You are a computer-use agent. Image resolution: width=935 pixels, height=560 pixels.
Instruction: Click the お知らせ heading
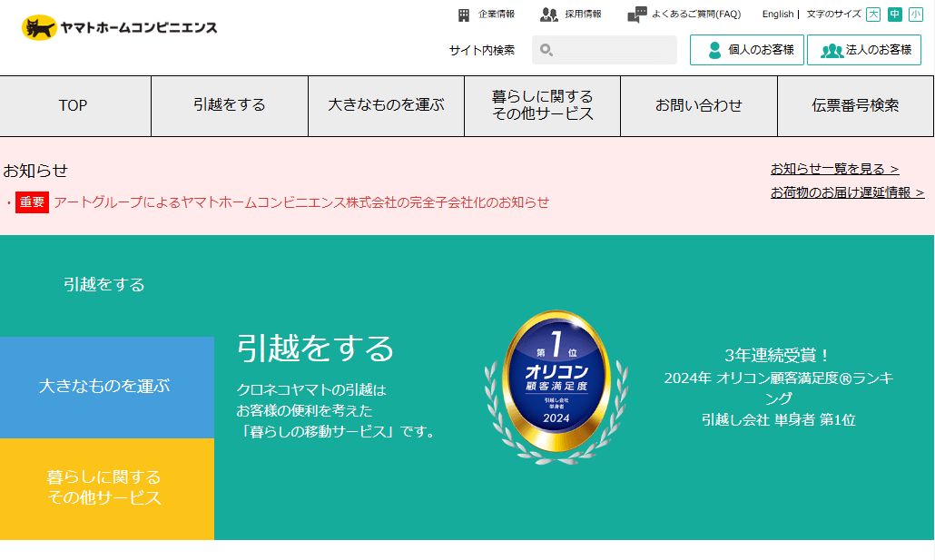point(35,171)
